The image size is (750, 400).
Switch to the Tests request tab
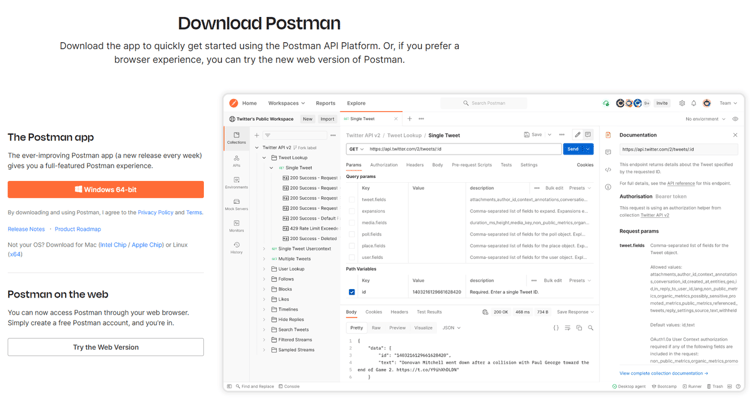(506, 165)
